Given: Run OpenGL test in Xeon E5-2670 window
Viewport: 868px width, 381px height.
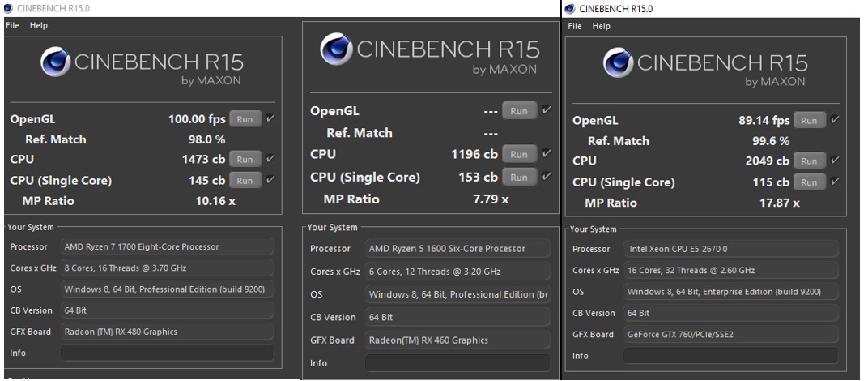Looking at the screenshot, I should [810, 120].
